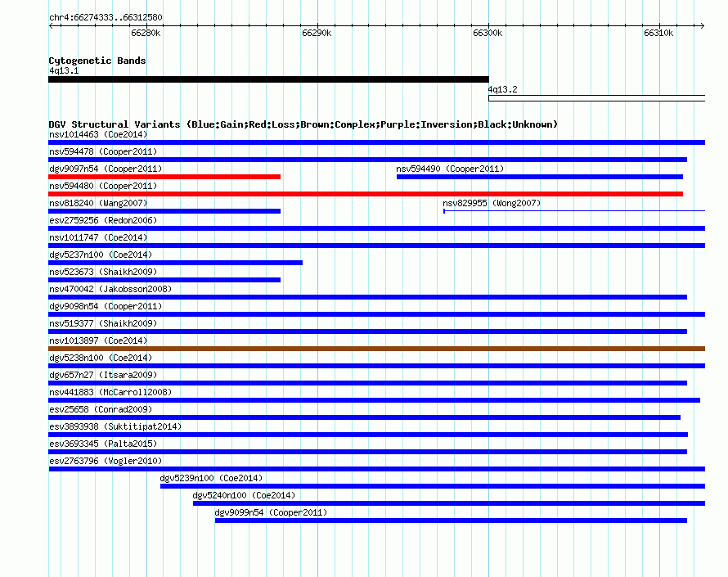
Task: Select the red loss bar for dgv9097n54
Action: tap(164, 177)
